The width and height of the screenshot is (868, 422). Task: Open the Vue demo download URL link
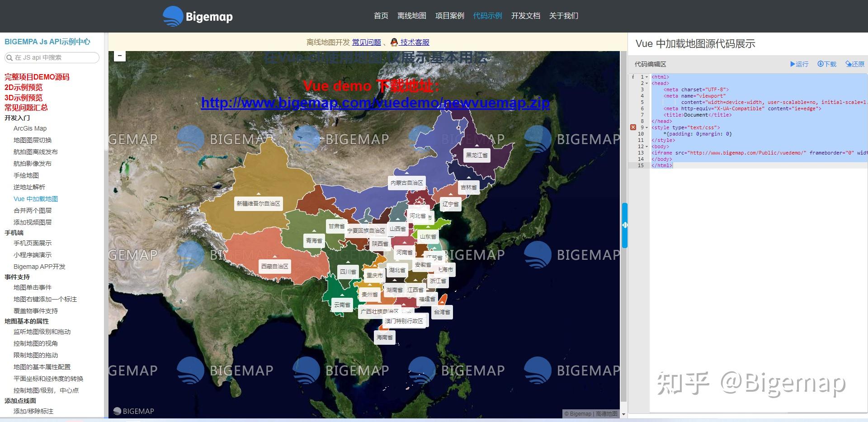pos(375,103)
